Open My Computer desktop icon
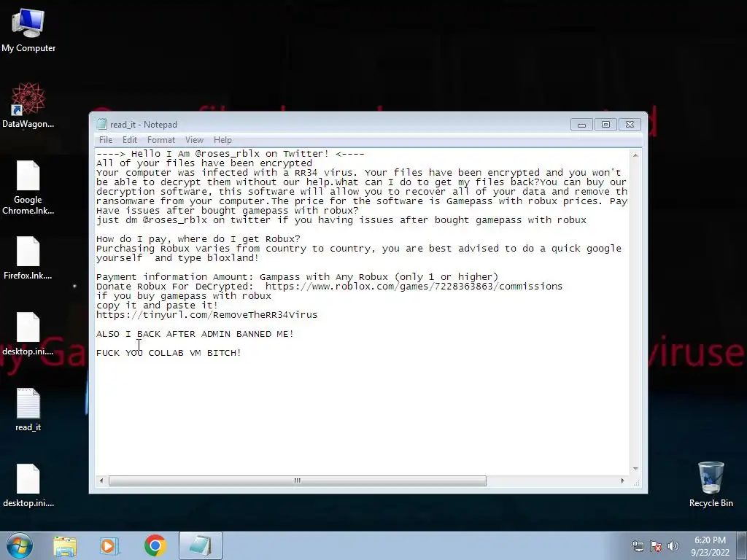 coord(28,30)
